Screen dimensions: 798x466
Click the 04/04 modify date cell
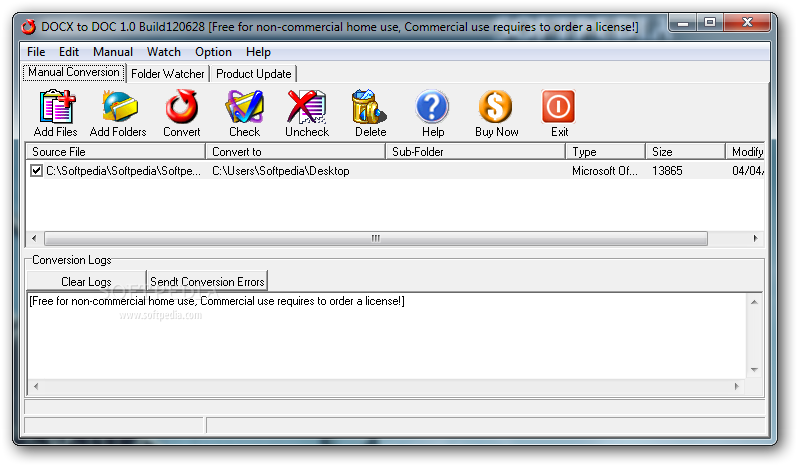pos(748,171)
